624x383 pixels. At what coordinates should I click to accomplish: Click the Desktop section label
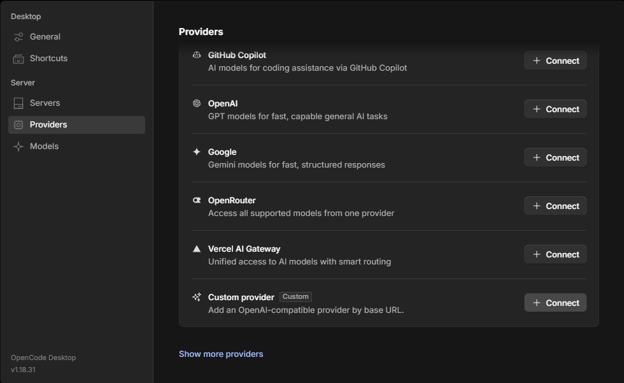coord(26,17)
